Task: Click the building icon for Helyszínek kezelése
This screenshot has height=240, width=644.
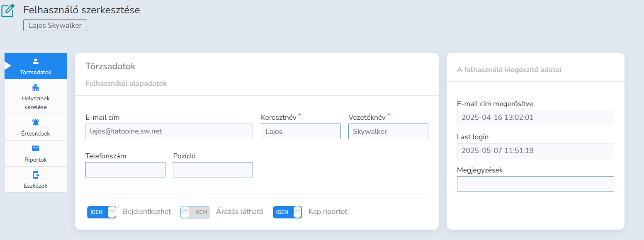Action: point(36,87)
